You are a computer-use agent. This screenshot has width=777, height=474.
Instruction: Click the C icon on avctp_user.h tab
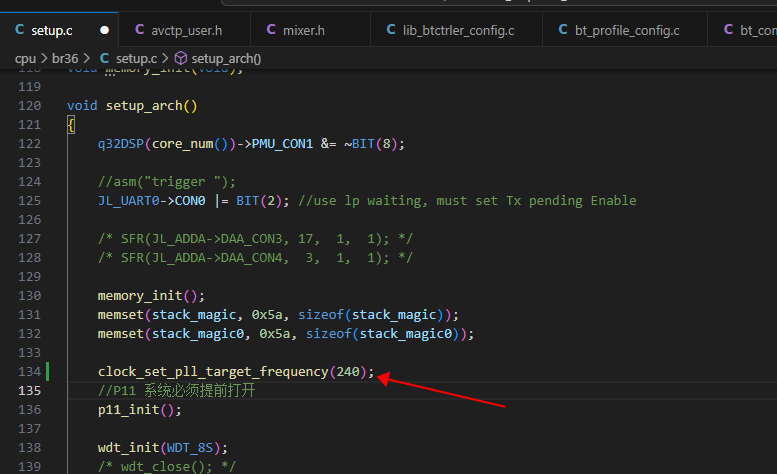click(x=139, y=30)
